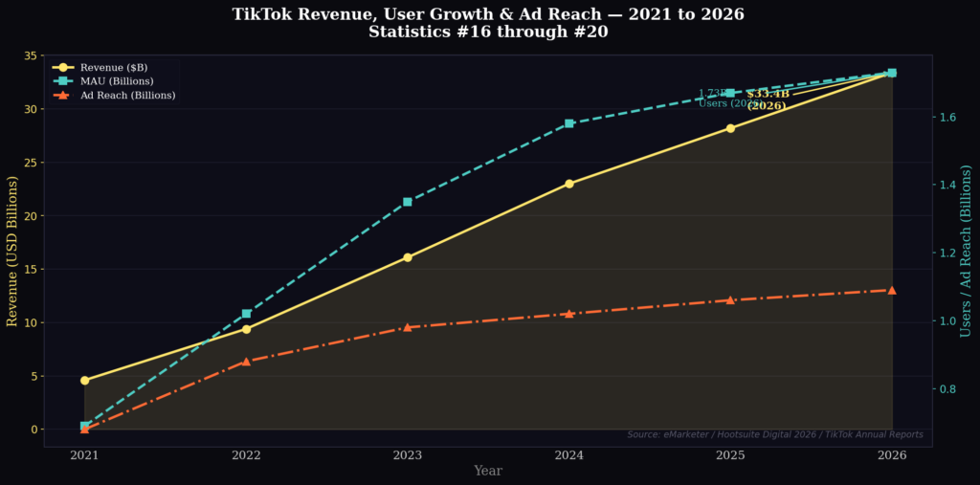Click the 2023 MAU square marker

point(408,202)
